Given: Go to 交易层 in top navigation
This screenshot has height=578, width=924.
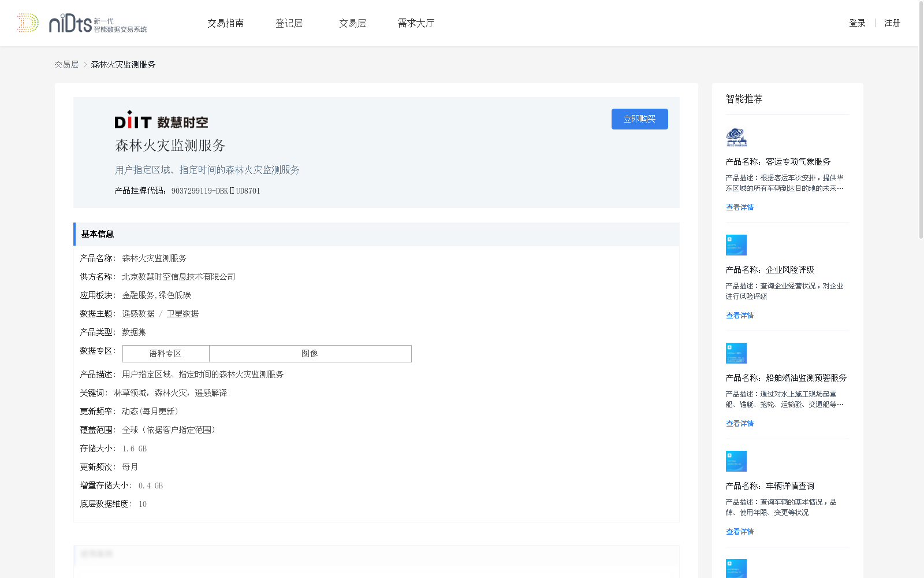Looking at the screenshot, I should pos(353,23).
